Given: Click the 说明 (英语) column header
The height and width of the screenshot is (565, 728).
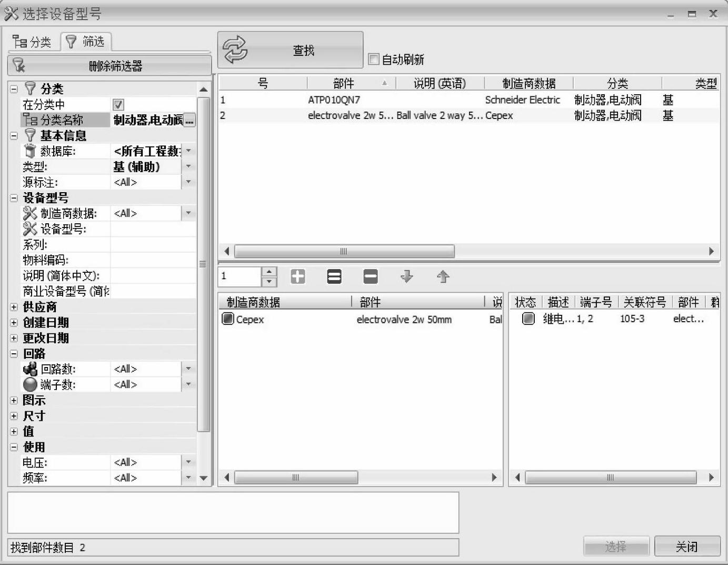Looking at the screenshot, I should coord(440,83).
